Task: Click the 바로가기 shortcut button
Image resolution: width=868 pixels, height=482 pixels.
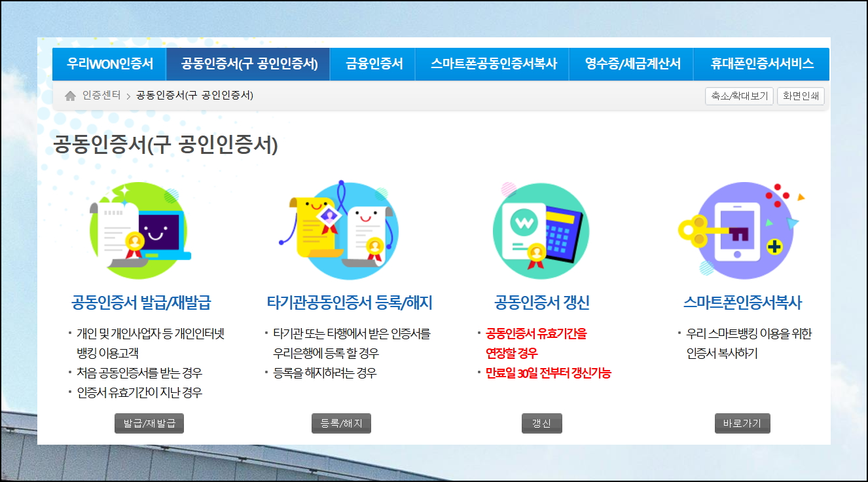Action: [742, 424]
